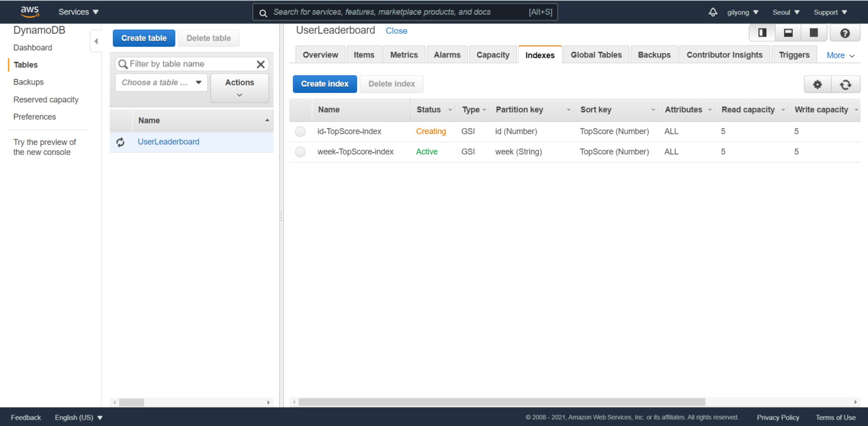Collapse the DynamoDB navigation sidebar arrow
The width and height of the screenshot is (868, 426).
point(96,41)
